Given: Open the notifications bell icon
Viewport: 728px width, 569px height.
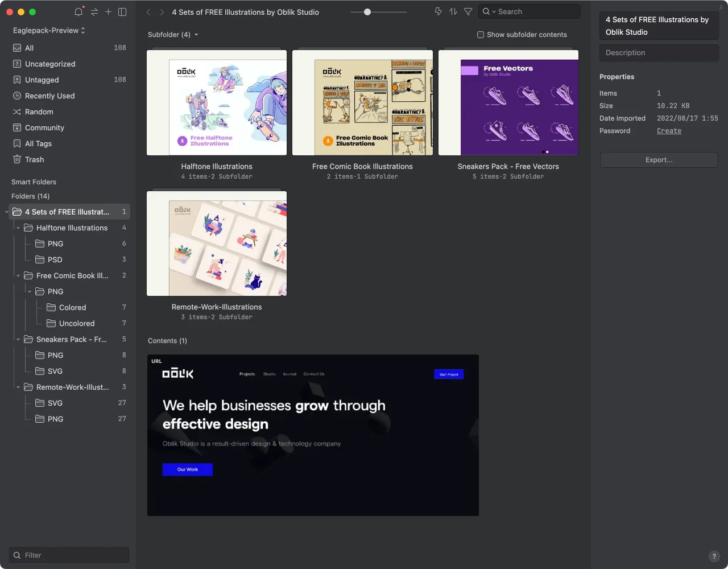Looking at the screenshot, I should coord(78,12).
